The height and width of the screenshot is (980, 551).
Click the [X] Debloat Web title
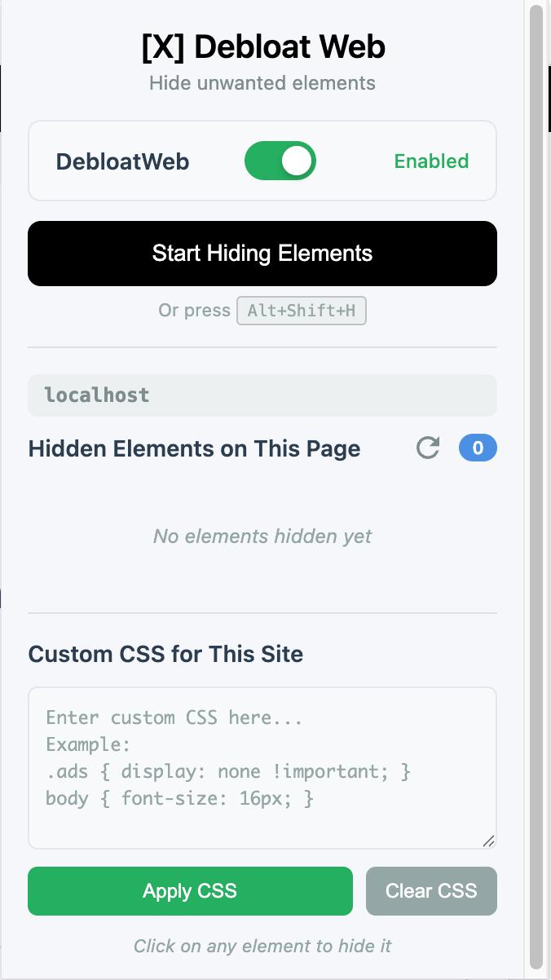pos(262,47)
